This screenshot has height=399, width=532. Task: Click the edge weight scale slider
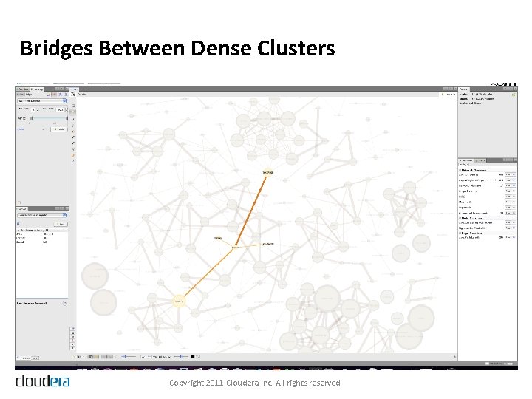[x=129, y=357]
